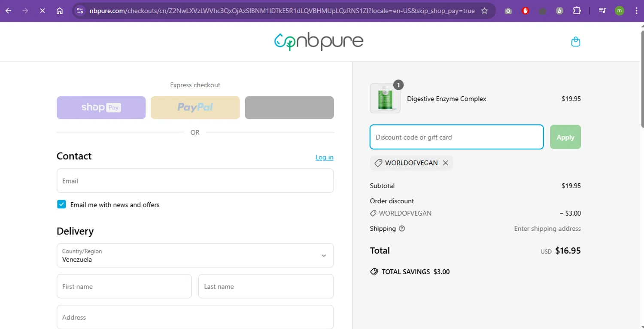644x329 pixels.
Task: Open the camera screenshot extension
Action: click(508, 11)
